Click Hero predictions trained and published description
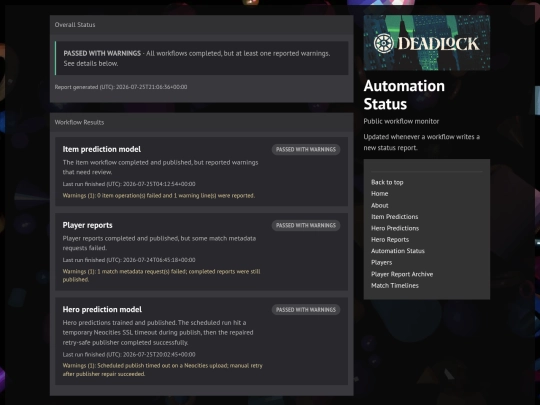The image size is (540, 405). (158, 333)
